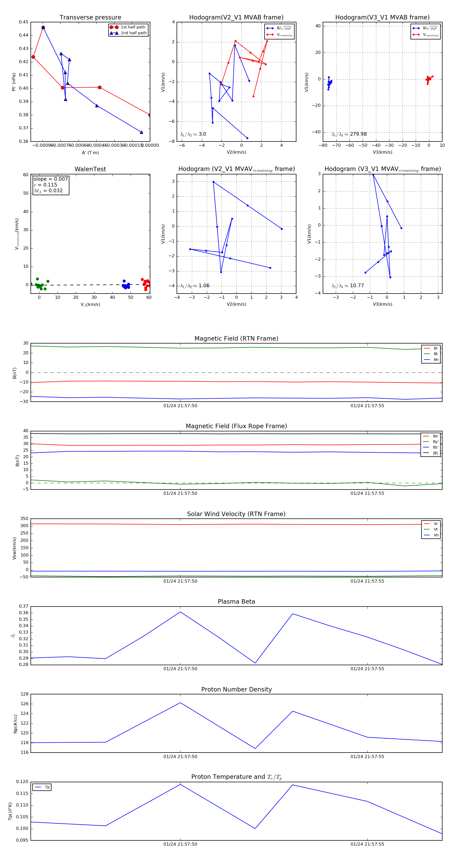Click the 'Hodogram(V2_V1 MVAB frame)' title
This screenshot has height=868, width=473.
click(236, 18)
